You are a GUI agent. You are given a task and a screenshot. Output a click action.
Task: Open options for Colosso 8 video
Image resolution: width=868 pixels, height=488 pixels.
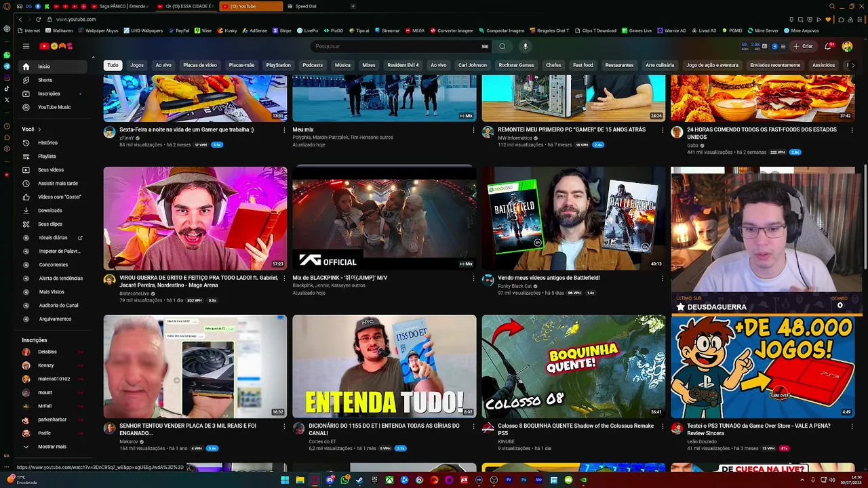pyautogui.click(x=663, y=426)
